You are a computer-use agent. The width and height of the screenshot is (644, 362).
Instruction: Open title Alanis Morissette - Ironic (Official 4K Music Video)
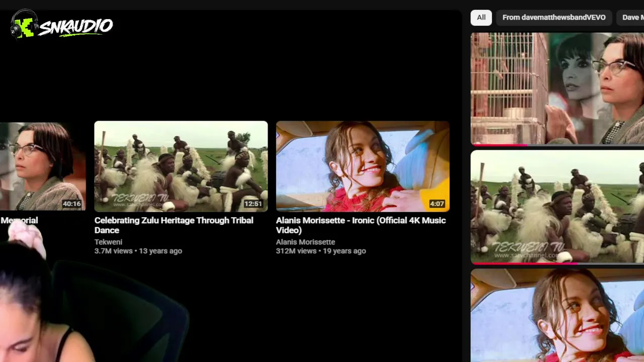click(x=361, y=225)
